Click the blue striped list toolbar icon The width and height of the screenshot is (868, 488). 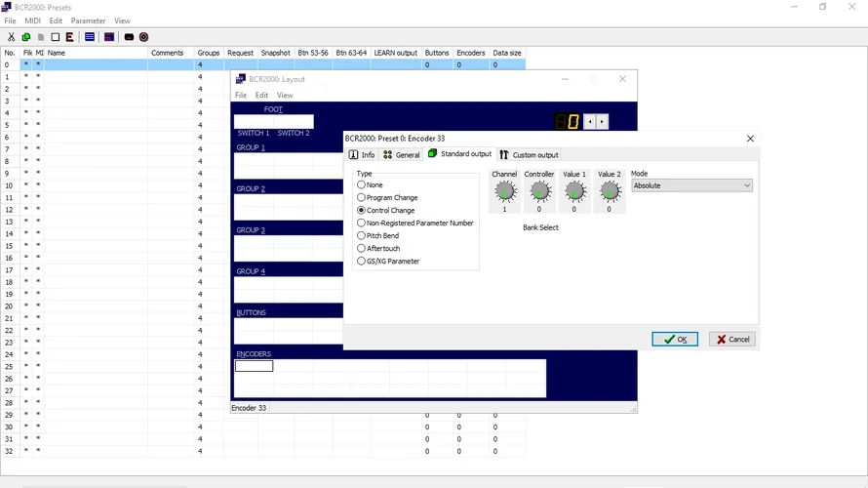point(89,37)
